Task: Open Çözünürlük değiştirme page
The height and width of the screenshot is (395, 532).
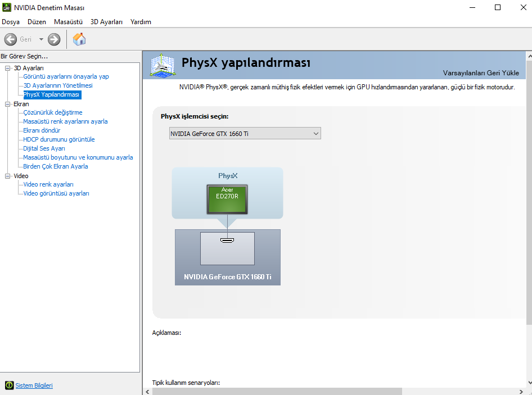Action: 53,112
